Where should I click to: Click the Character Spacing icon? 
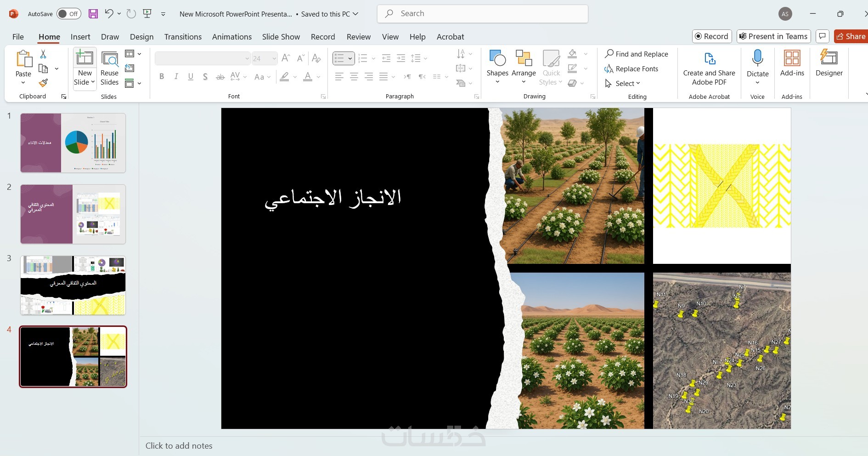(x=236, y=77)
